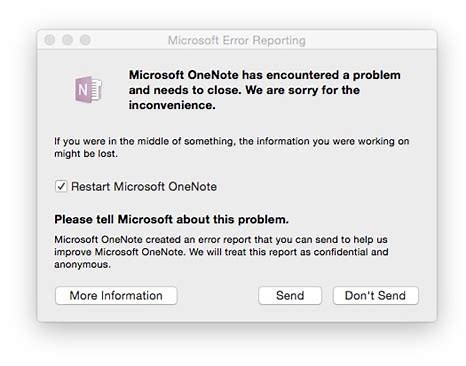The image size is (466, 366).
Task: Click the blank title bar area right of title
Action: pyautogui.click(x=370, y=40)
